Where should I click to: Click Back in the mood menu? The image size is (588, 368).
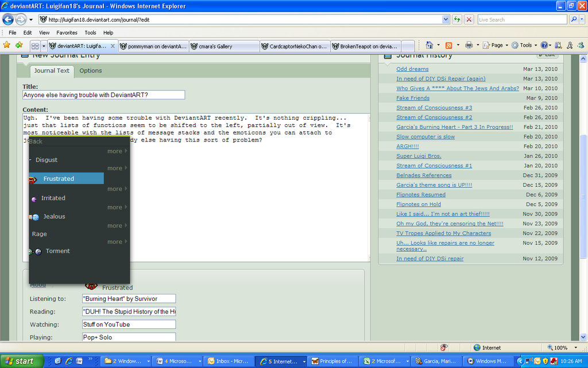(x=36, y=141)
